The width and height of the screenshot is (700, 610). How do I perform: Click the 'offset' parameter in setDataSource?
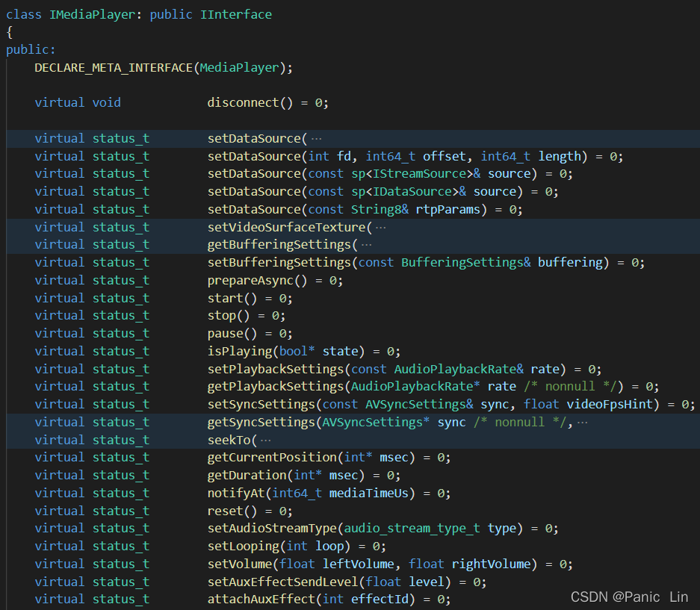[x=445, y=157]
